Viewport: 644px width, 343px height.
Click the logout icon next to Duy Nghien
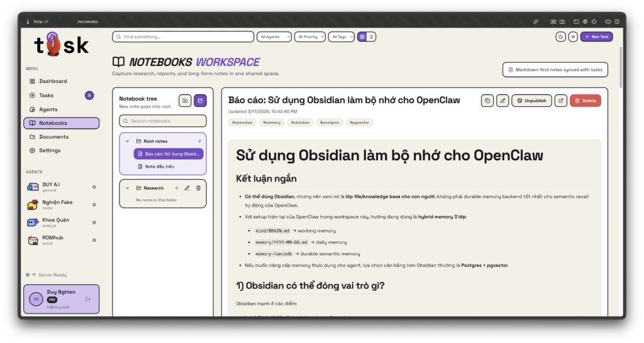pos(88,299)
